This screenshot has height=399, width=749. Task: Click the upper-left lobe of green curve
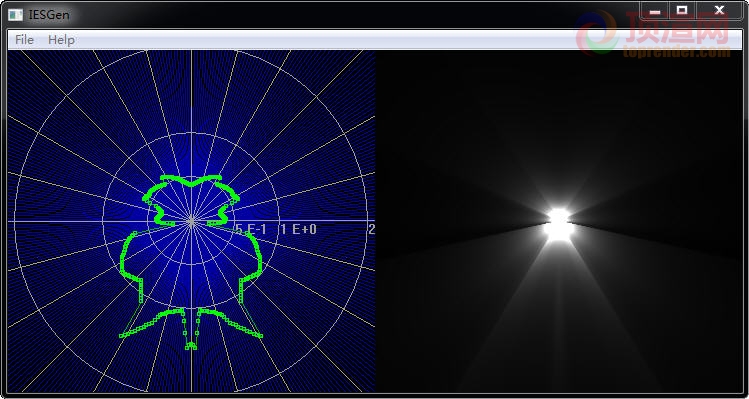pyautogui.click(x=155, y=191)
